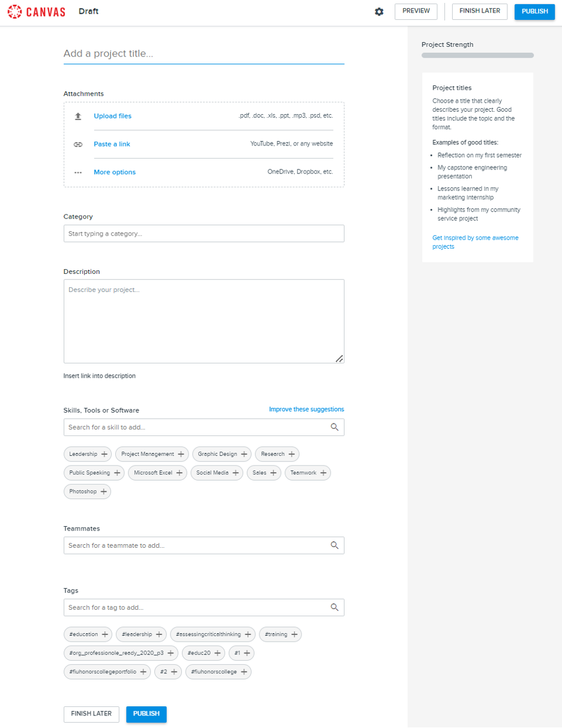Click the search icon in the Tags field
Screen dimensions: 562x728
[335, 607]
